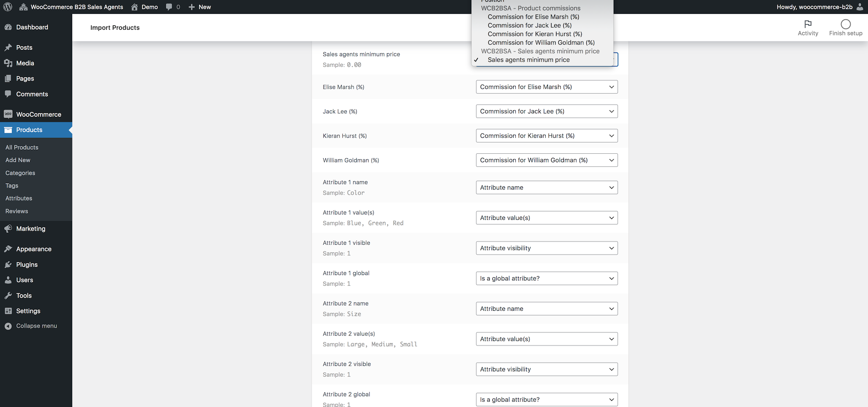
Task: Expand the Attribute 1 name dropdown
Action: tap(547, 188)
